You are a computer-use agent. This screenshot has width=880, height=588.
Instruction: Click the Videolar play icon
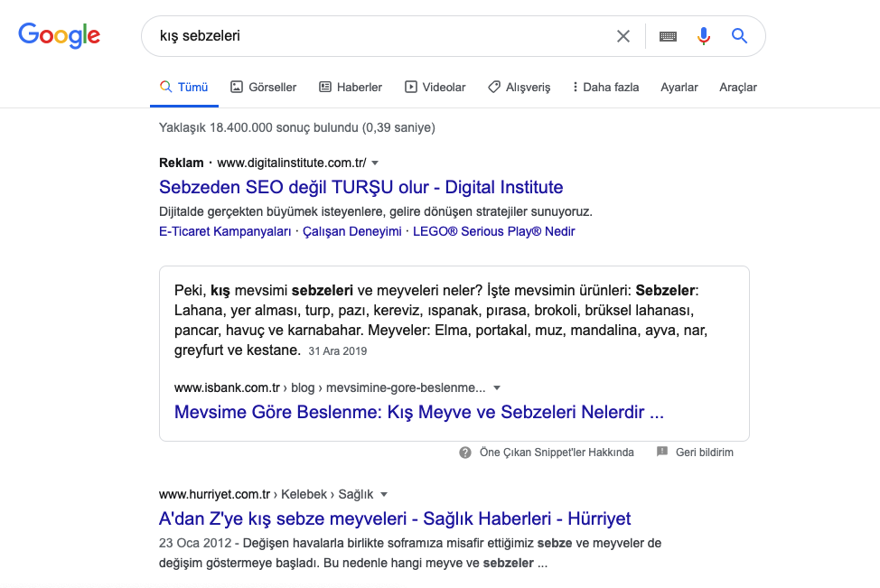pos(411,87)
